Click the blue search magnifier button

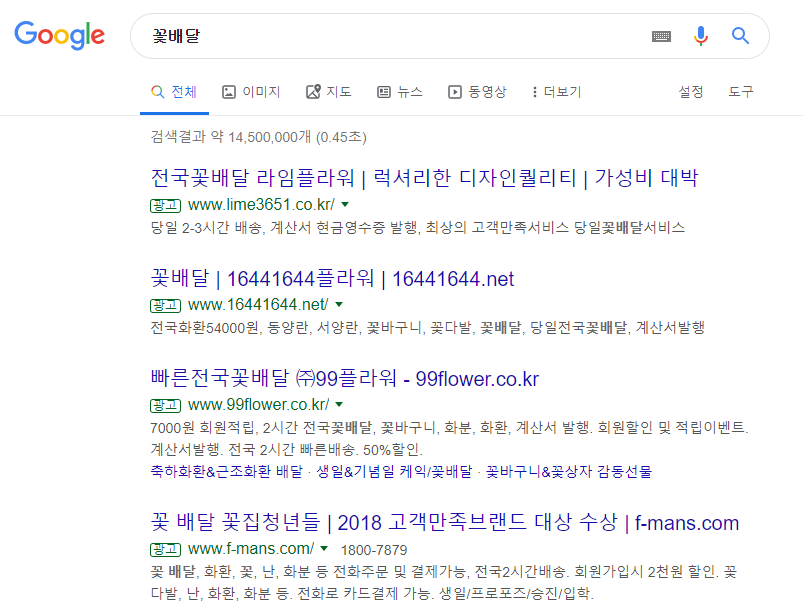click(740, 36)
